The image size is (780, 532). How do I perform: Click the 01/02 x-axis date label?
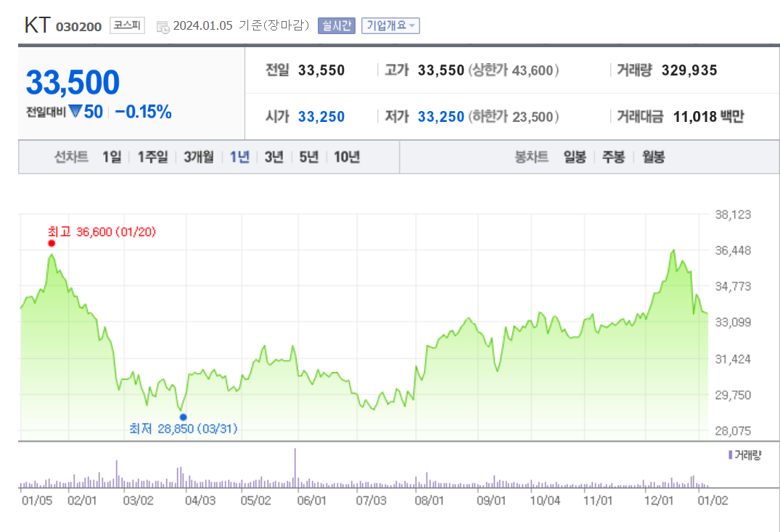point(713,500)
